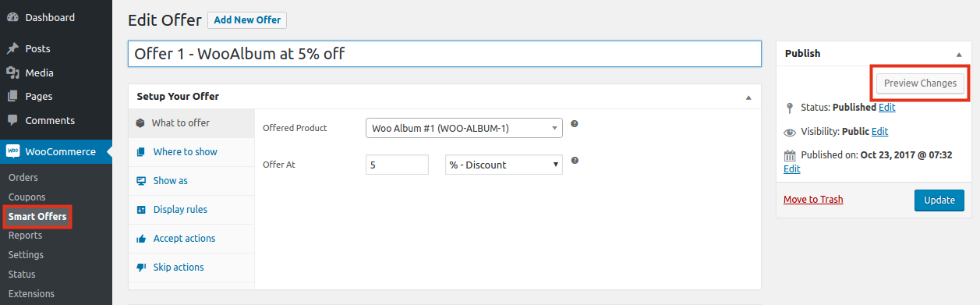Click the Media library icon

(12, 73)
